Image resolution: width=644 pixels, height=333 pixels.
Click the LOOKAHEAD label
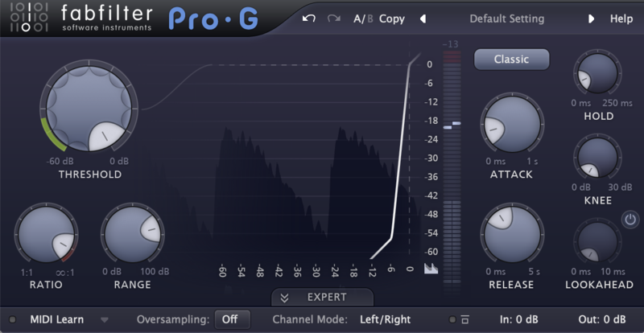pyautogui.click(x=599, y=285)
